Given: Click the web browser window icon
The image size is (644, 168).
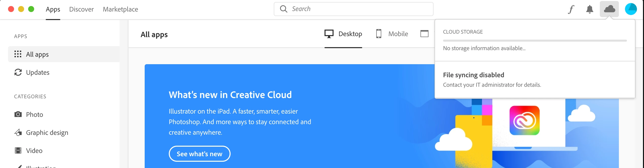Looking at the screenshot, I should 424,34.
